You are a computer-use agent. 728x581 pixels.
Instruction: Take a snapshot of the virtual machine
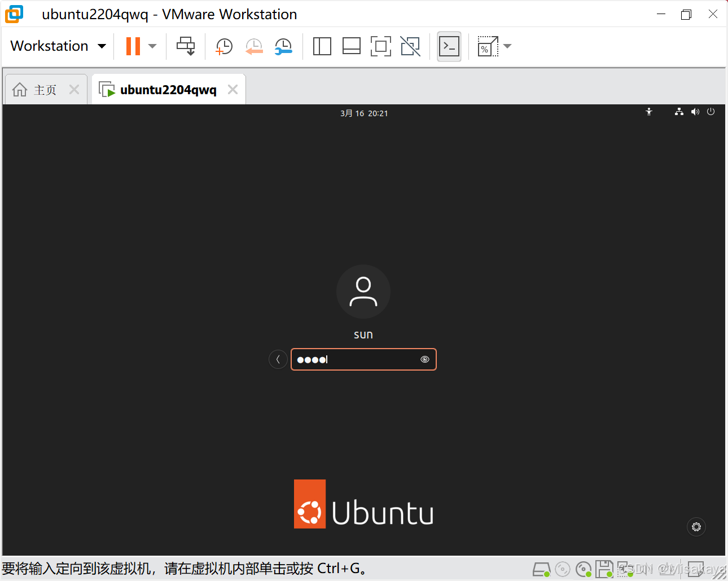[224, 47]
